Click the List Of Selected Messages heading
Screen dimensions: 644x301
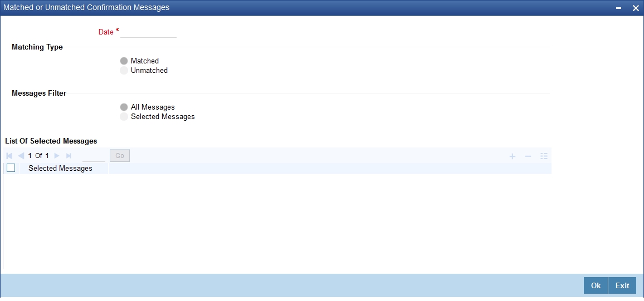pos(51,141)
